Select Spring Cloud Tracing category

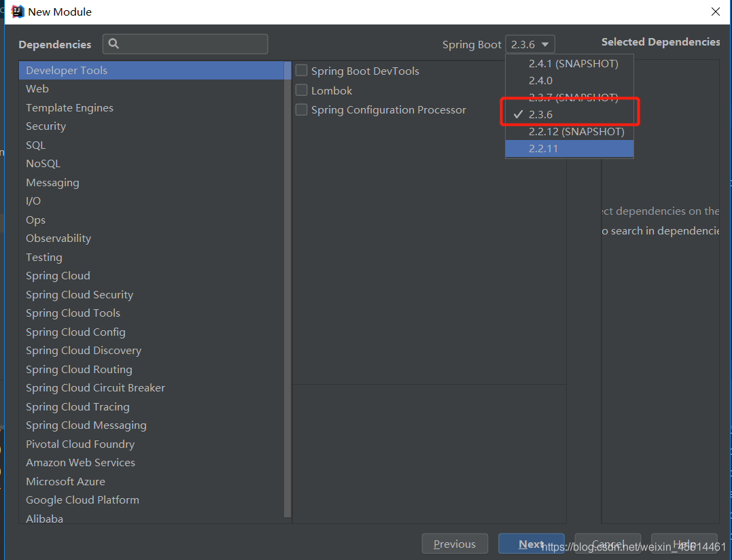coord(152,406)
